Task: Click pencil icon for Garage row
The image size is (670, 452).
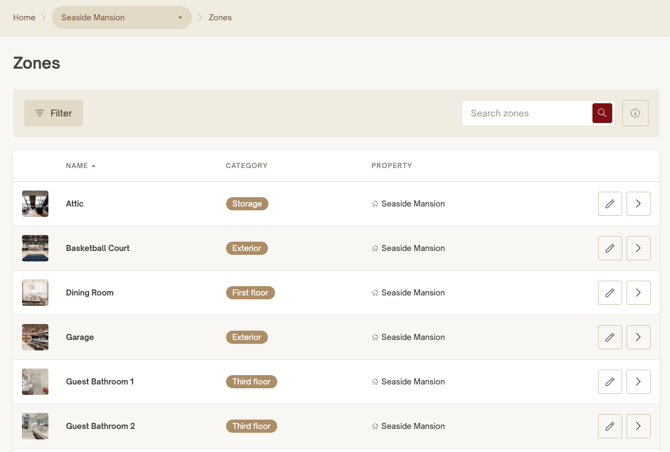Action: [610, 337]
